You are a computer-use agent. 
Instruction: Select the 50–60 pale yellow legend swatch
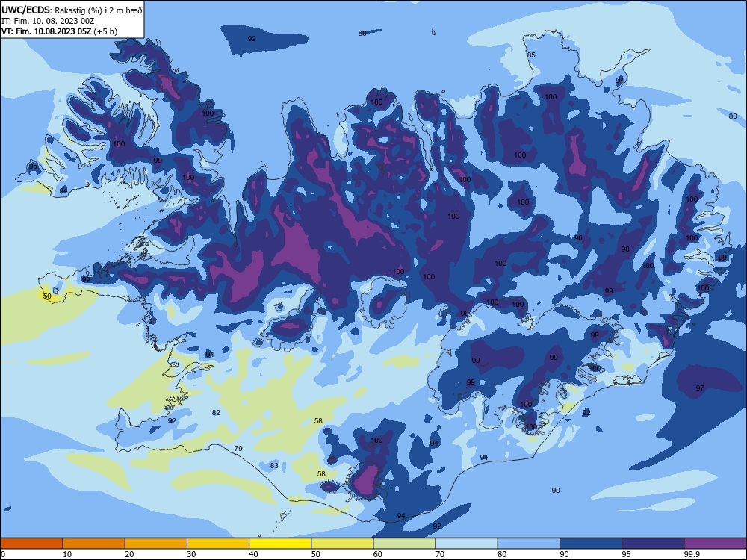pyautogui.click(x=342, y=544)
